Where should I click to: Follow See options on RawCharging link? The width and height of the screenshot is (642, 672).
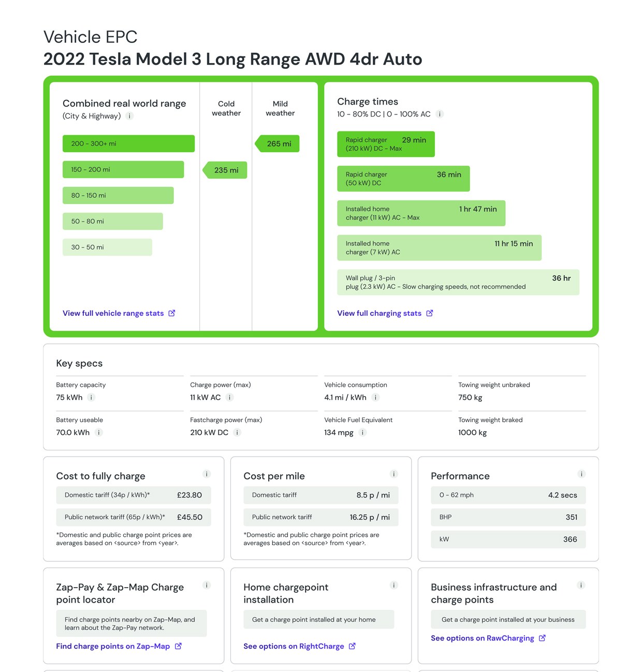[483, 638]
